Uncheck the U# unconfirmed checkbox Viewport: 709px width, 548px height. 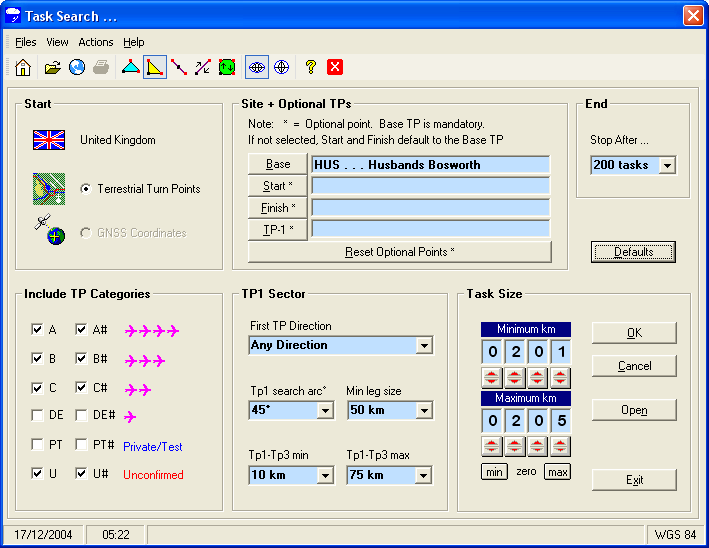(x=81, y=474)
